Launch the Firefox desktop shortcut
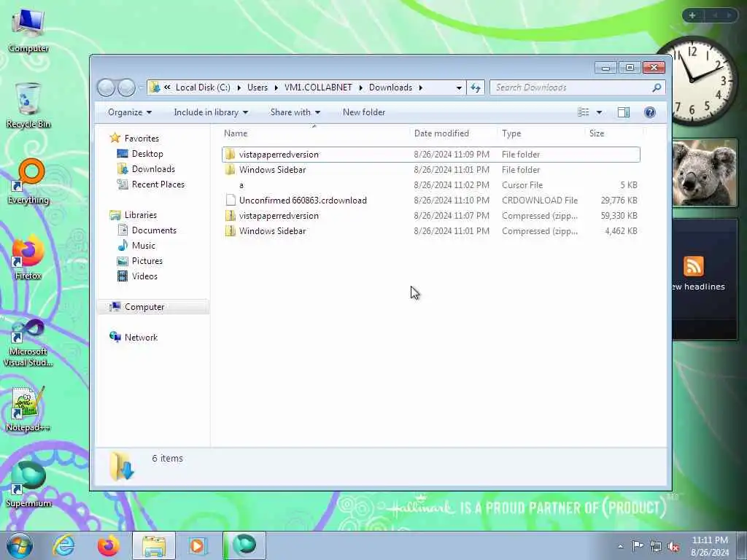Viewport: 747px width, 560px height. pyautogui.click(x=28, y=257)
